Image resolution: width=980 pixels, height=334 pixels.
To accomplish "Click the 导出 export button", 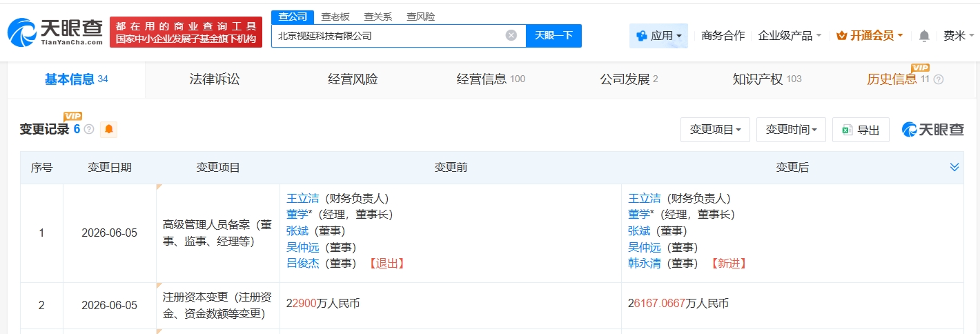I will [861, 130].
